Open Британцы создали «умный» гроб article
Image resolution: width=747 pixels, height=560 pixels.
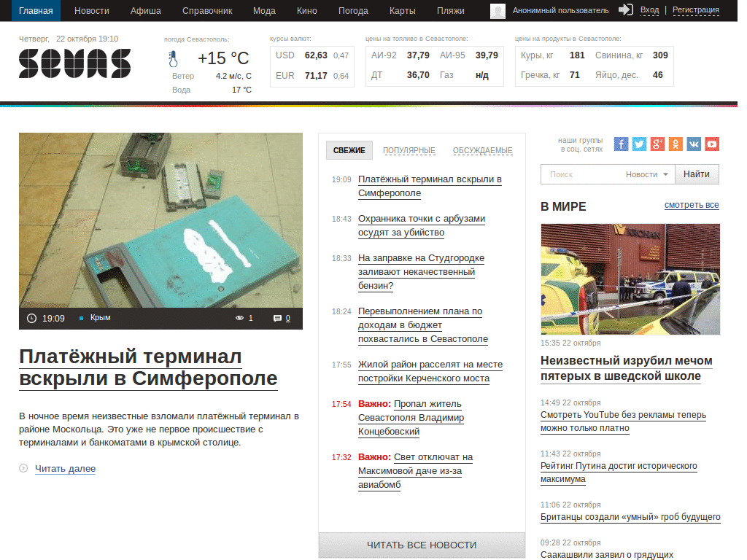coord(630,517)
